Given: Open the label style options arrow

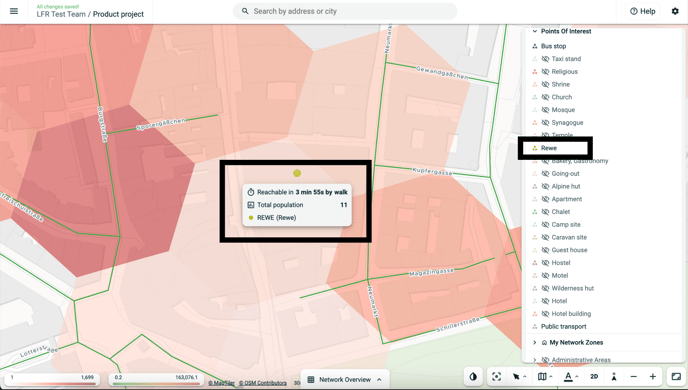Looking at the screenshot, I should point(577,377).
